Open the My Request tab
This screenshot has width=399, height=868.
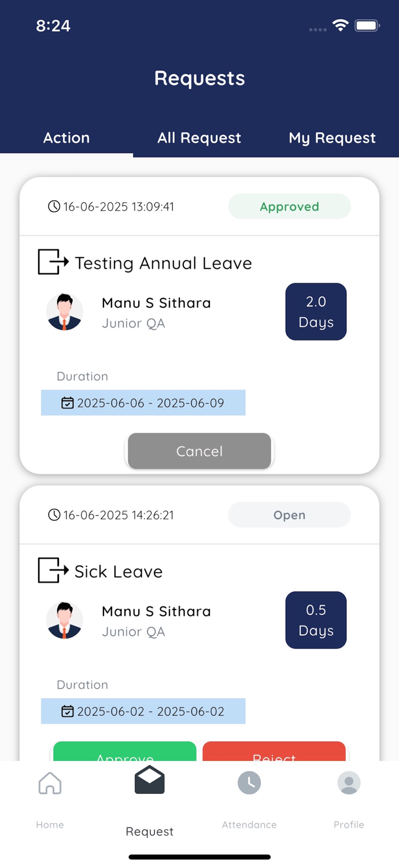tap(332, 138)
